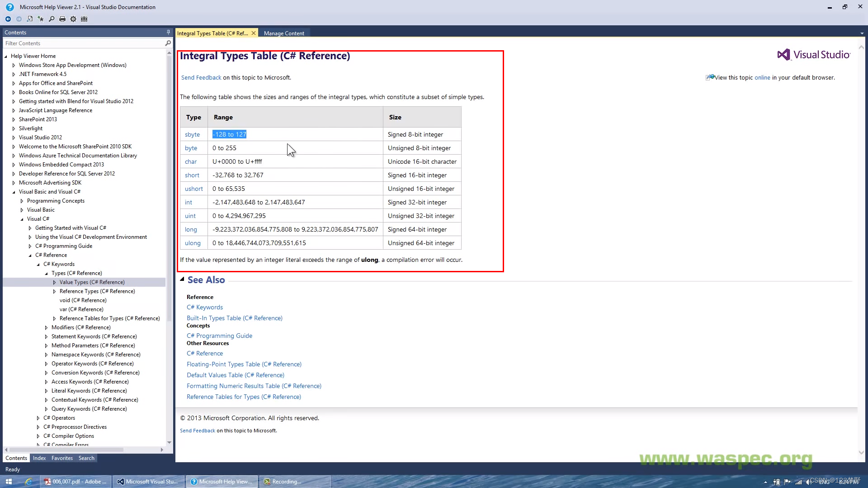Open Internet Explorer from taskbar
Screen dimensions: 868x488
point(28,482)
